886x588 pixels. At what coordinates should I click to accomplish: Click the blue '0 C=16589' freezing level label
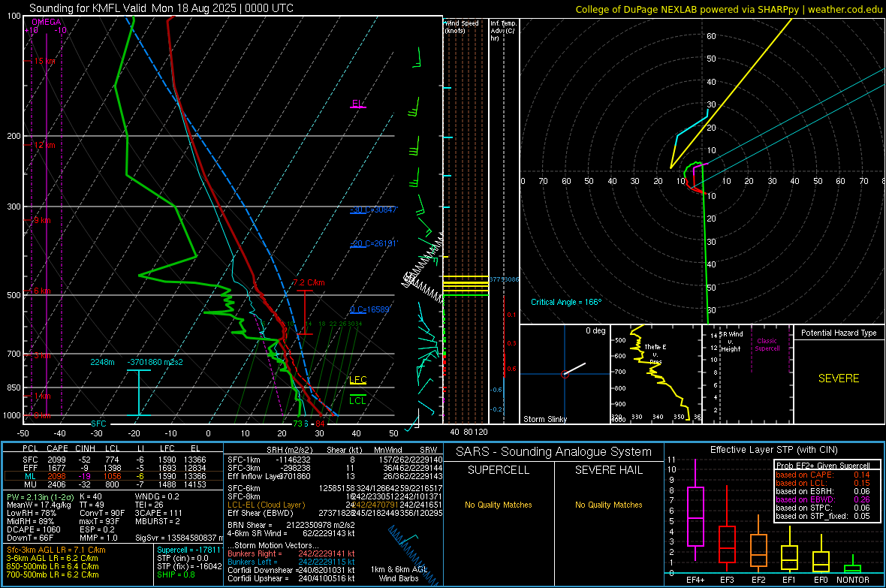coord(370,309)
